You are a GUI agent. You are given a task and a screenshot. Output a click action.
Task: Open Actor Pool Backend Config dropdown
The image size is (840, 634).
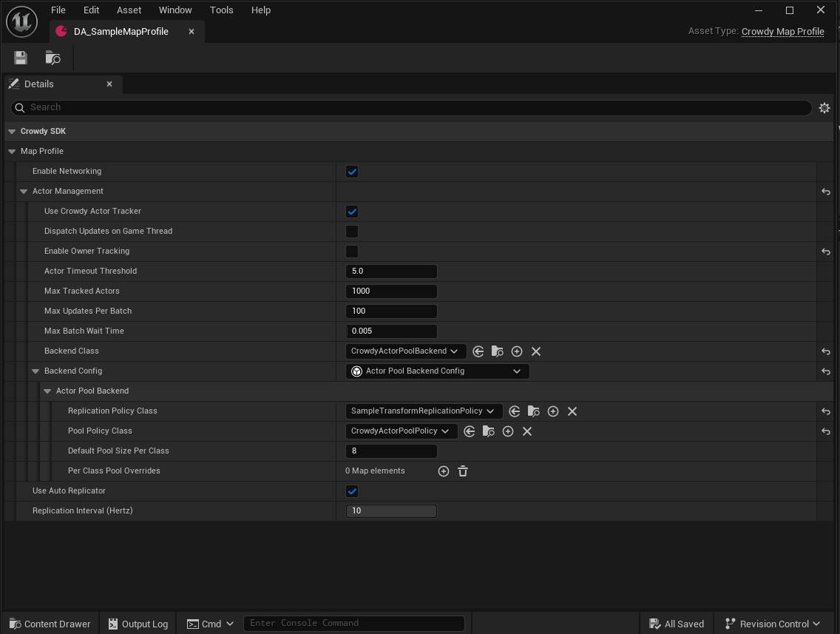437,371
